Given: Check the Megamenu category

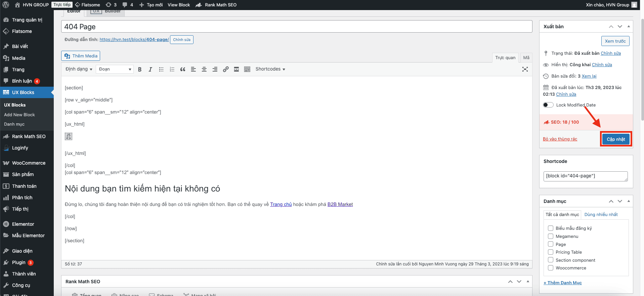Looking at the screenshot, I should coord(551,236).
